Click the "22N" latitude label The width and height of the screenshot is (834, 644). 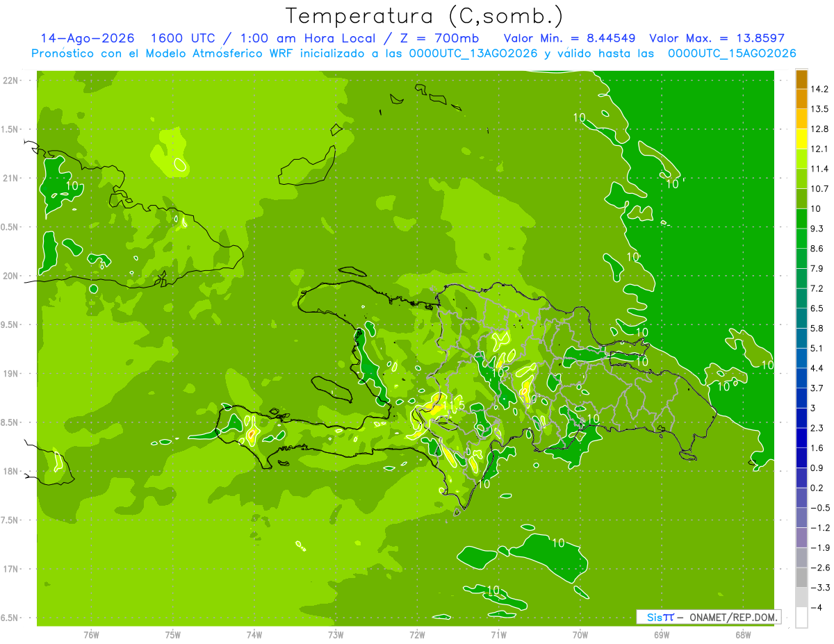click(10, 81)
